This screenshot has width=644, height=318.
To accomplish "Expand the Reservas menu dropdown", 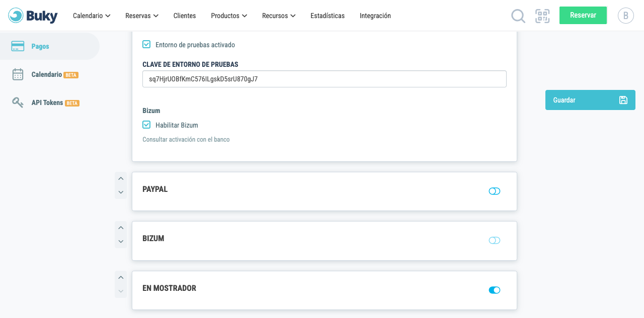I will click(x=142, y=16).
